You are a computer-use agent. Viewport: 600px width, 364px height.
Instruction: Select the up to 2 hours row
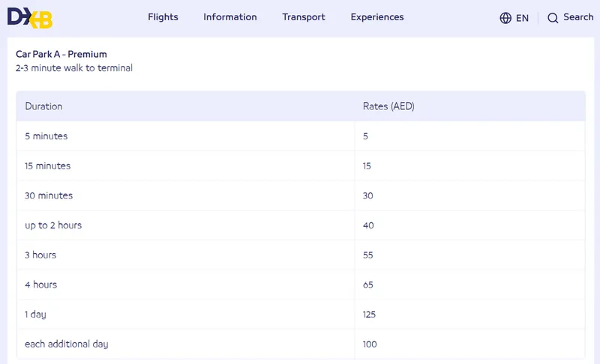301,225
